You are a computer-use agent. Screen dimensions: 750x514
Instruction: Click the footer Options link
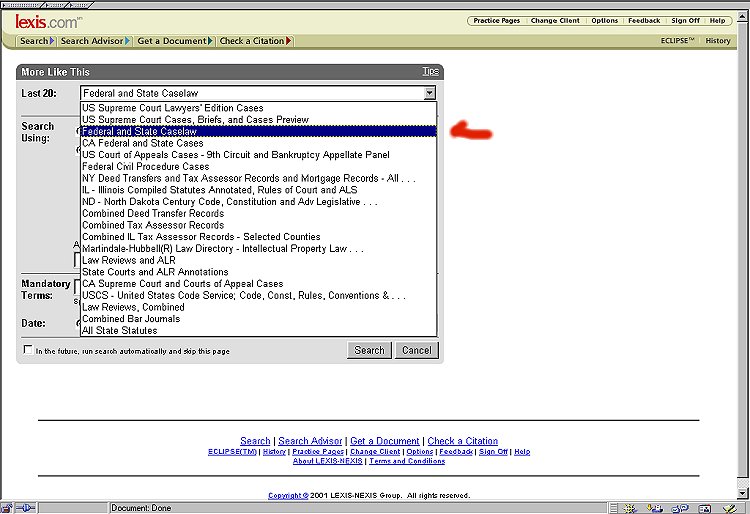tap(419, 451)
